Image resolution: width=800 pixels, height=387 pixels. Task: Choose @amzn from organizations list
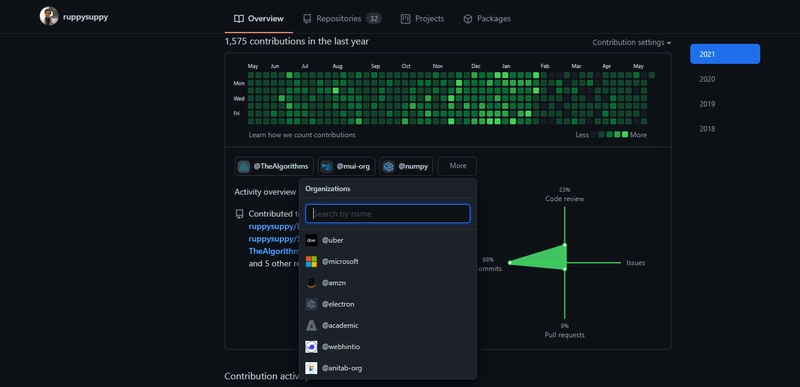pyautogui.click(x=388, y=283)
